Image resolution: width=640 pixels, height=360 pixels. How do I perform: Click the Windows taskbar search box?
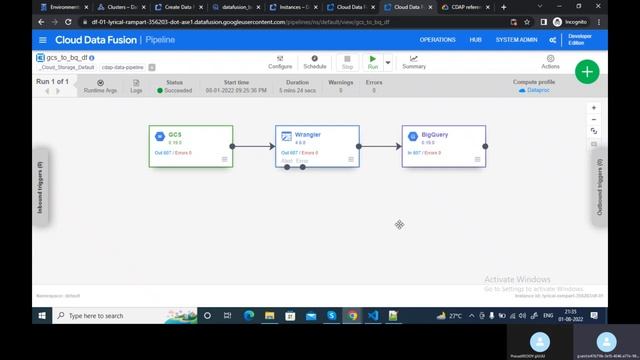coord(124,316)
